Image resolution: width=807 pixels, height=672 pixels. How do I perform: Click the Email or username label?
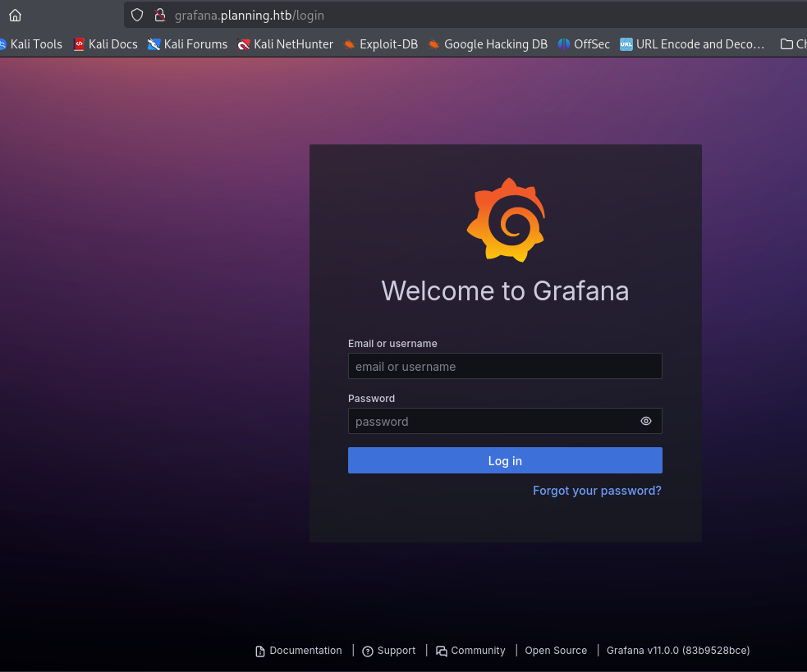(392, 344)
